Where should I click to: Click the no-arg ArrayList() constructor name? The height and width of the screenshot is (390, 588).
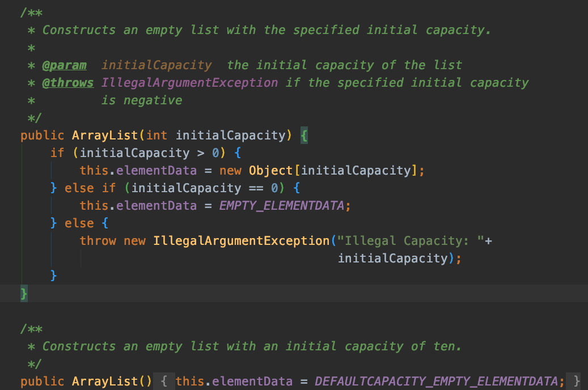tap(105, 381)
